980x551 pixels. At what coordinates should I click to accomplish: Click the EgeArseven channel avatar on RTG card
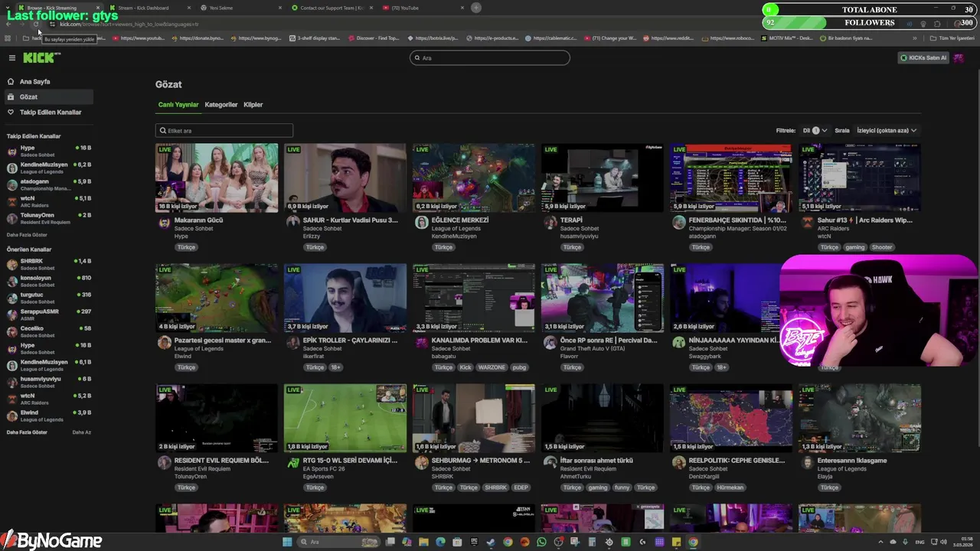pos(292,462)
